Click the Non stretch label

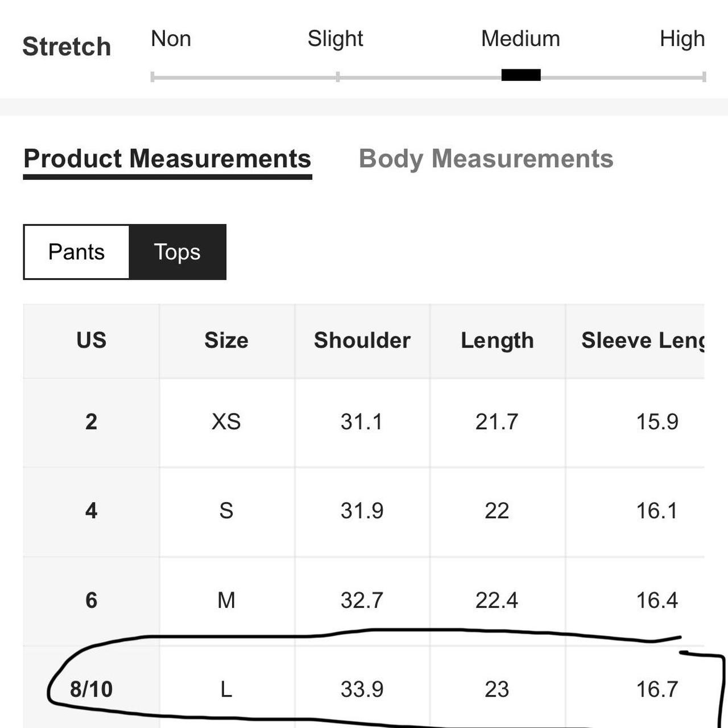point(171,39)
